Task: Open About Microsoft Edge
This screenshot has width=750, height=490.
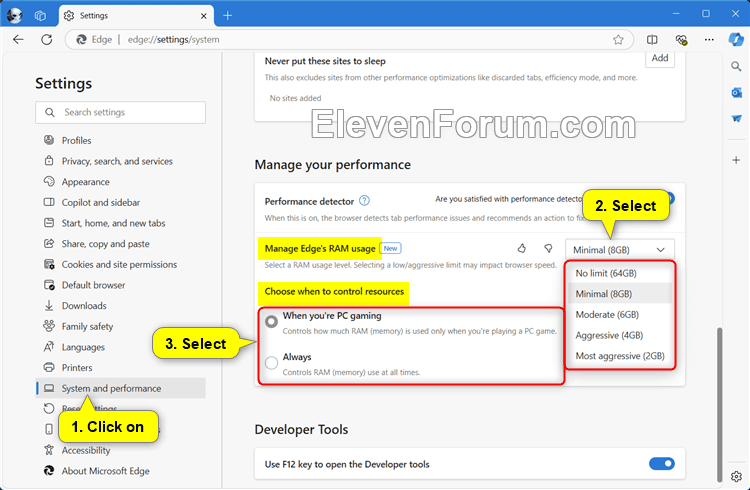Action: pos(121,471)
